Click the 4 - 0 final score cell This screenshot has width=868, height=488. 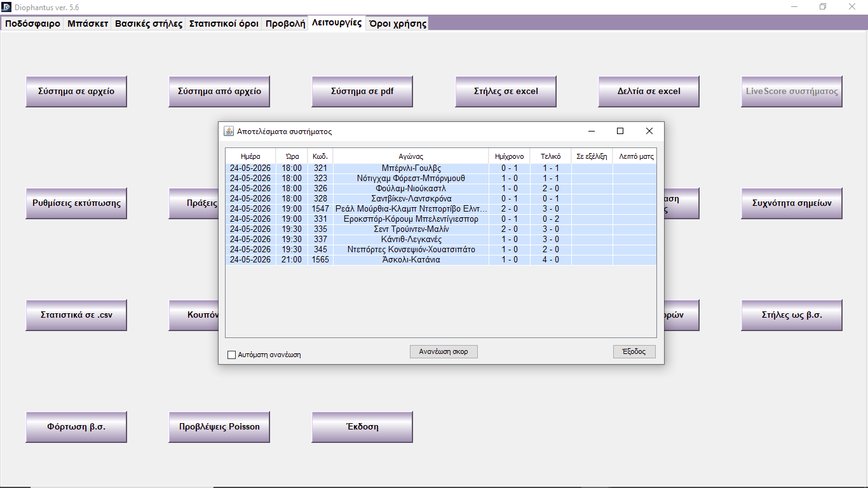pos(551,260)
